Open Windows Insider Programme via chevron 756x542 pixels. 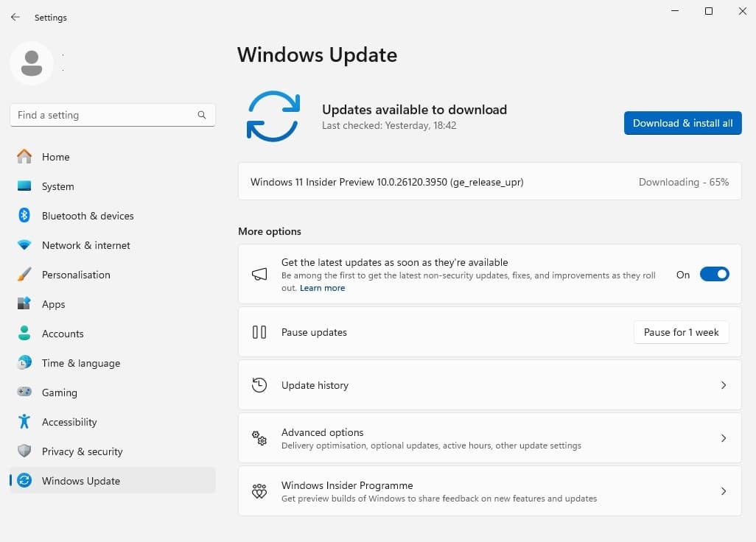(x=724, y=491)
